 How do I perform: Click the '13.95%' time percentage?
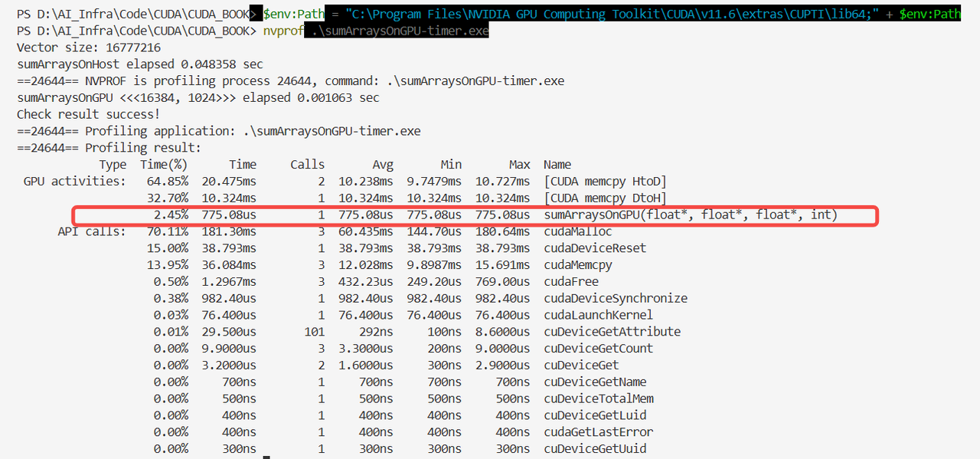pos(168,265)
